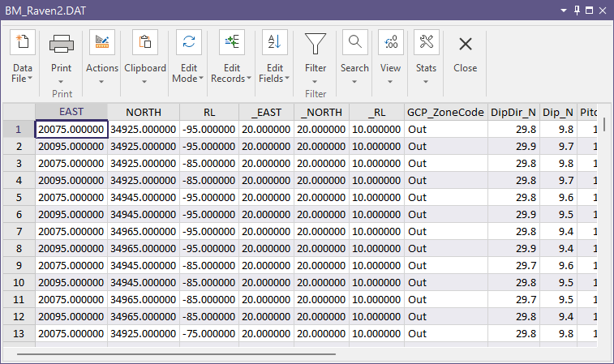Open the window options dropdown in title bar
This screenshot has height=364, width=614.
564,10
